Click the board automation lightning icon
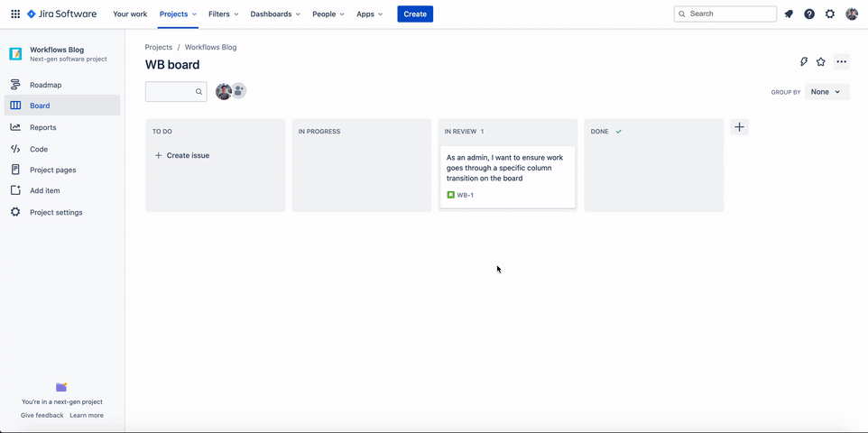Viewport: 868px width, 433px height. click(x=804, y=61)
